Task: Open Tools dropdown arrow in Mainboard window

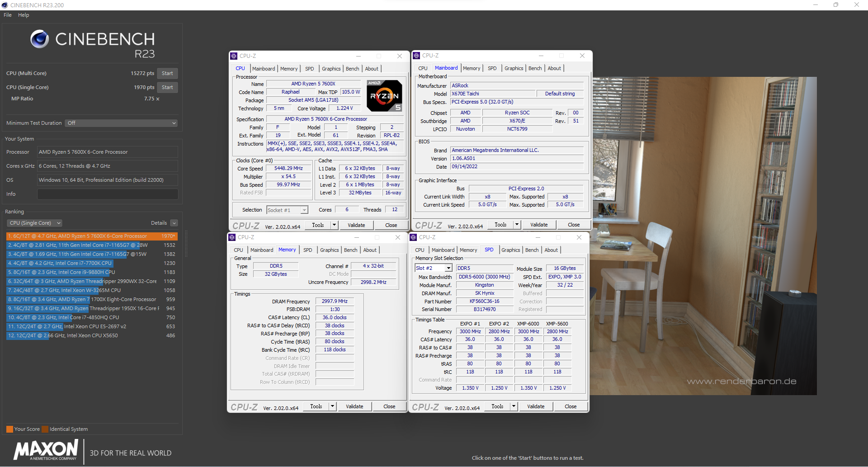Action: (517, 225)
